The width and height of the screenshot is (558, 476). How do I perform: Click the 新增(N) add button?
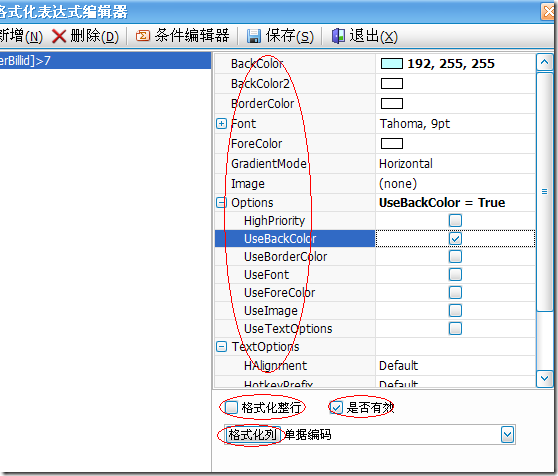(x=21, y=36)
